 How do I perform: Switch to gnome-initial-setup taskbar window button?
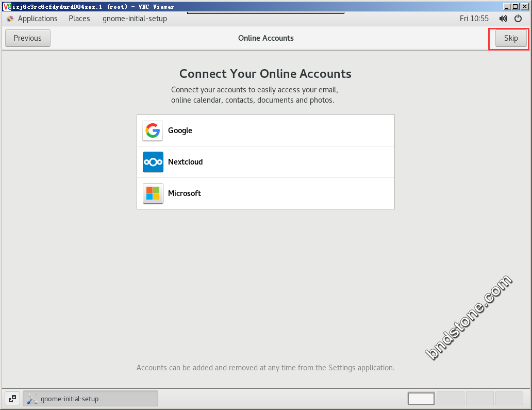(x=90, y=399)
